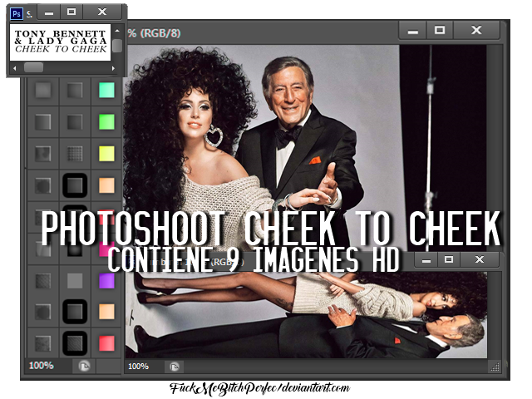Click the Photoshop Ps logo icon
The width and height of the screenshot is (532, 399).
coord(16,14)
